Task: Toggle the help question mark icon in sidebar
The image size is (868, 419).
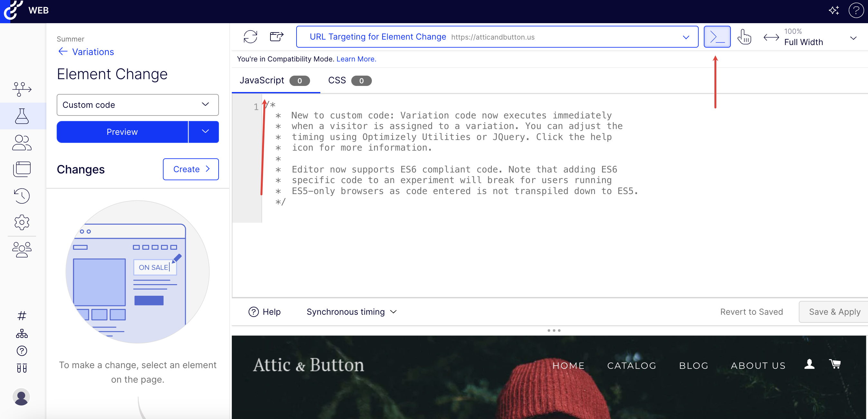Action: point(22,351)
